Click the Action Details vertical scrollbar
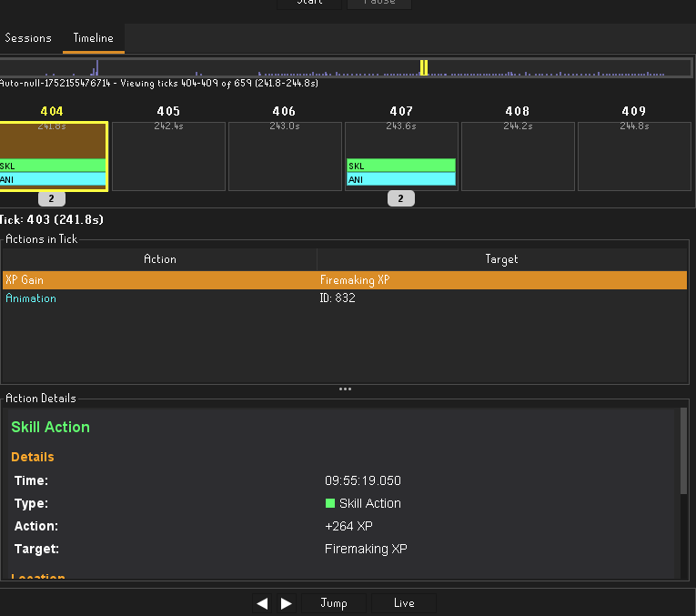Viewport: 696px width, 616px height. (683, 450)
